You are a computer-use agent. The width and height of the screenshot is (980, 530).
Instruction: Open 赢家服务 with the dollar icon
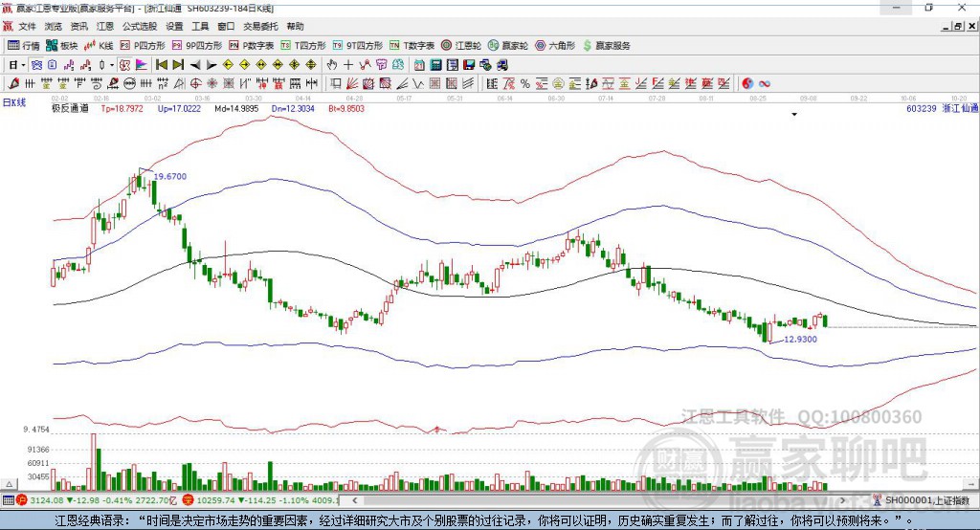point(606,46)
